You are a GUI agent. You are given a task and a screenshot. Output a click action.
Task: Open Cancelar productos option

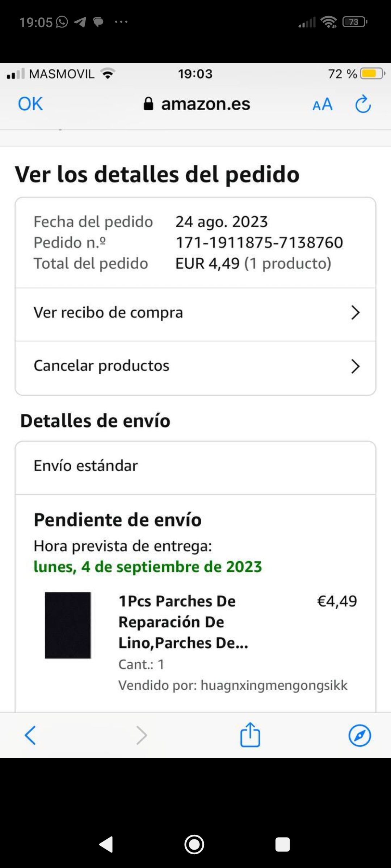(101, 366)
